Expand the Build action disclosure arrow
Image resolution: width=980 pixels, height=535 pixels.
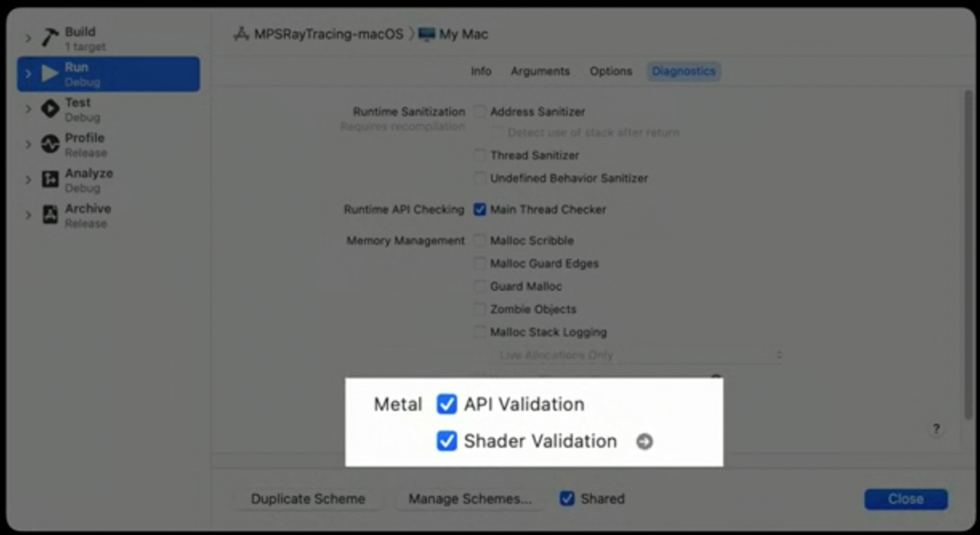[28, 38]
